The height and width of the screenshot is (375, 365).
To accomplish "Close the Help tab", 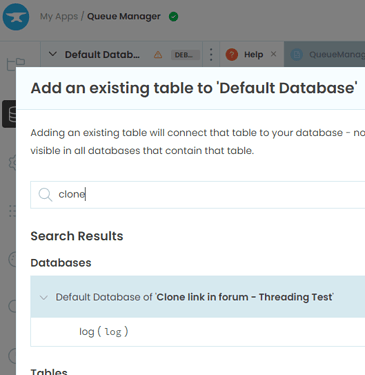I will click(273, 54).
